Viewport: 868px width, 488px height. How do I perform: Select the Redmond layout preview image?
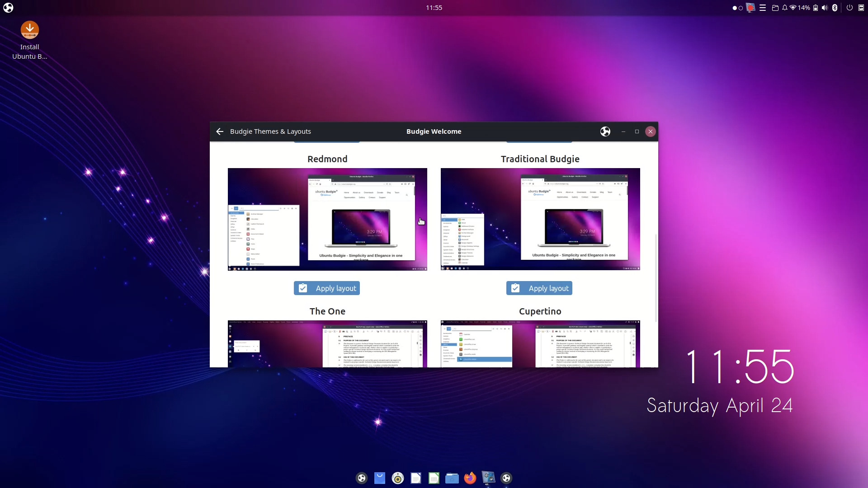pos(327,219)
